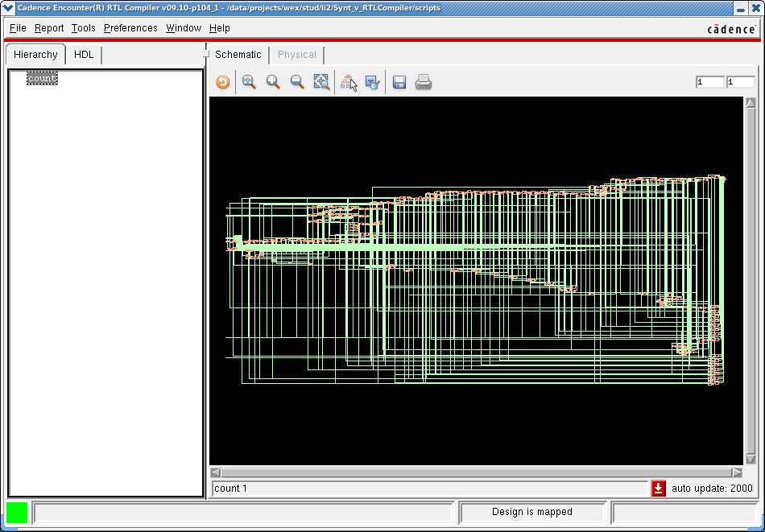The image size is (765, 532).
Task: Open the window menu icon in title bar
Action: (8, 8)
